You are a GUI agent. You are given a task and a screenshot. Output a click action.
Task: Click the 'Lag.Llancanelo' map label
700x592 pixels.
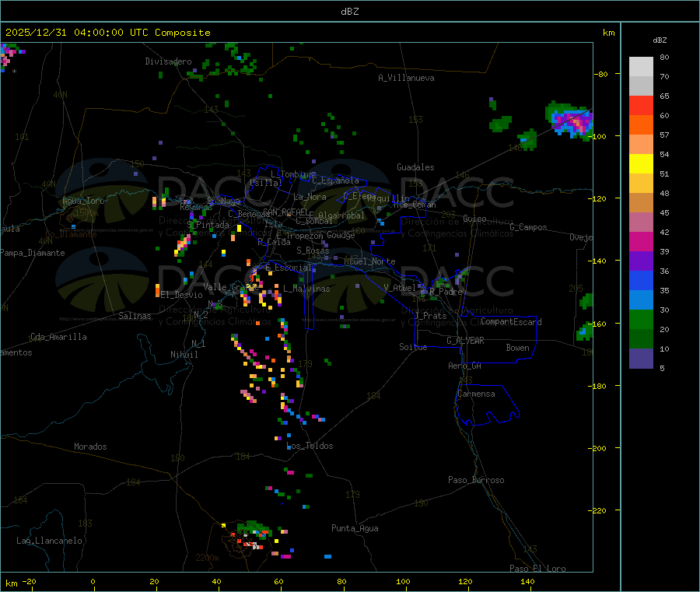[50, 541]
